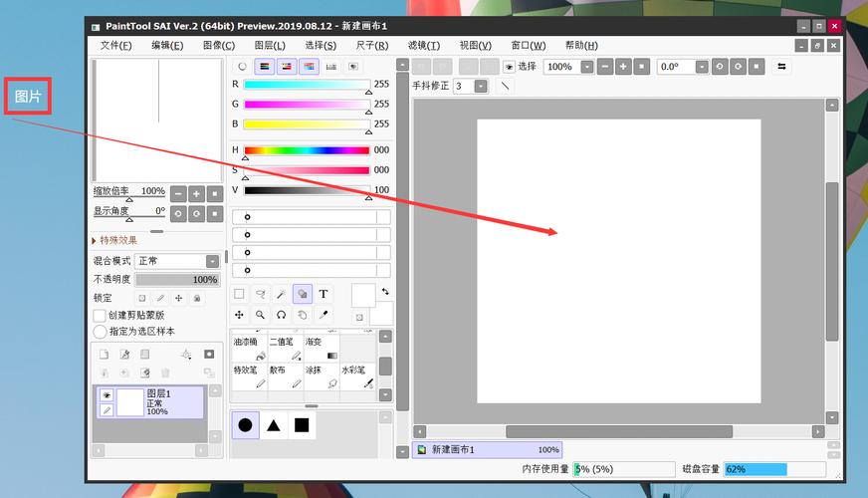The image size is (868, 498).
Task: Toggle lock transparent pixels
Action: [142, 298]
